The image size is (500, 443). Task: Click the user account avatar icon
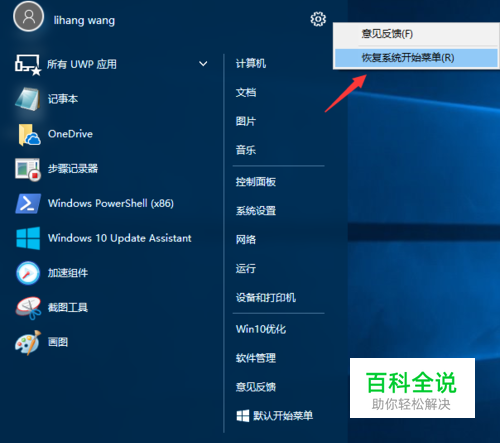[x=28, y=16]
